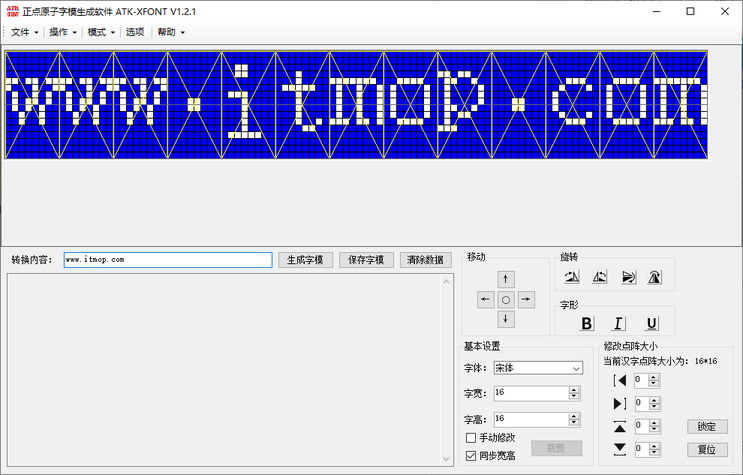Move glyph right with the right arrow button

[526, 299]
